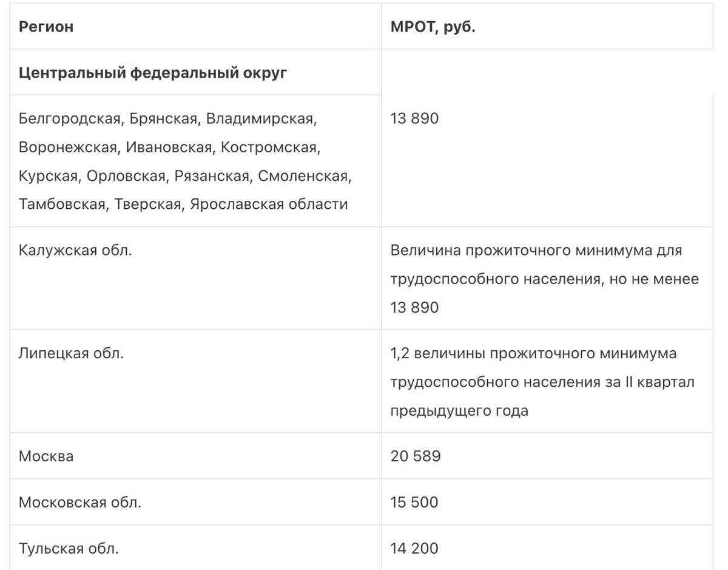This screenshot has width=728, height=570.
Task: Click the "Московская обл." row label
Action: pos(80,503)
